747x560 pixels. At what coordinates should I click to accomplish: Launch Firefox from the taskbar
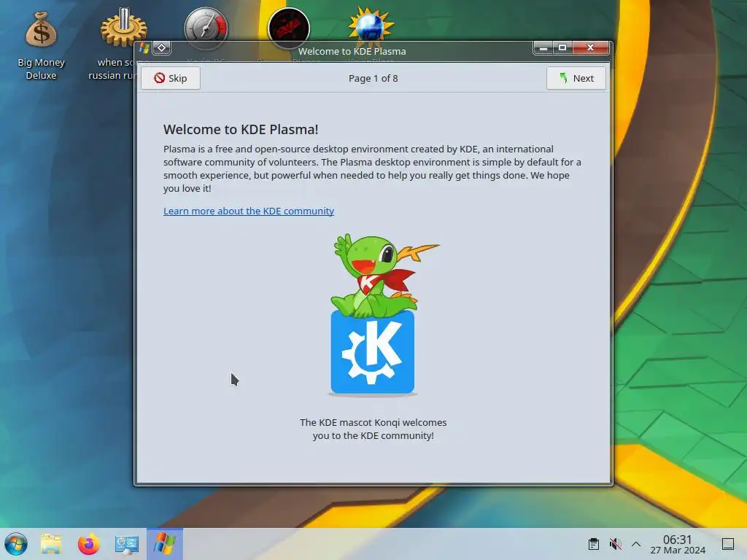[88, 544]
